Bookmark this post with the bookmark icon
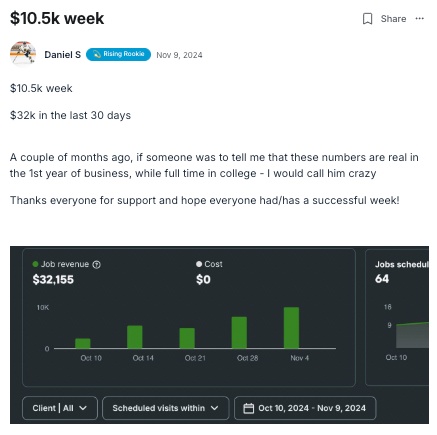The height and width of the screenshot is (435, 437). 367,19
